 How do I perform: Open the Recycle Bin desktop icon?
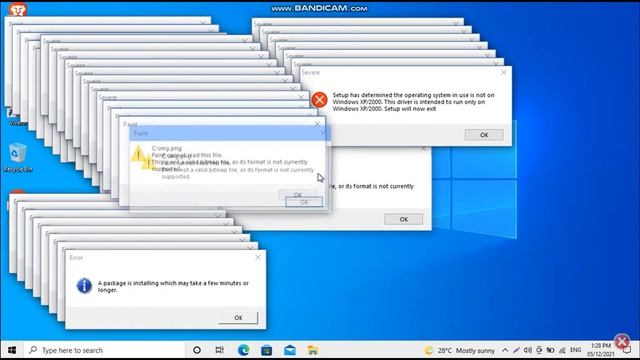tap(18, 158)
